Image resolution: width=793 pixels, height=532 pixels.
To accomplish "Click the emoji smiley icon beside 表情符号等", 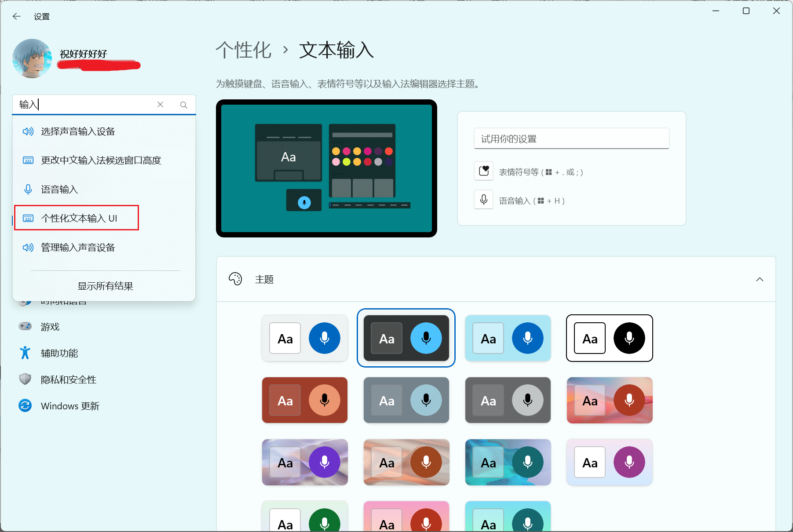I will 483,171.
